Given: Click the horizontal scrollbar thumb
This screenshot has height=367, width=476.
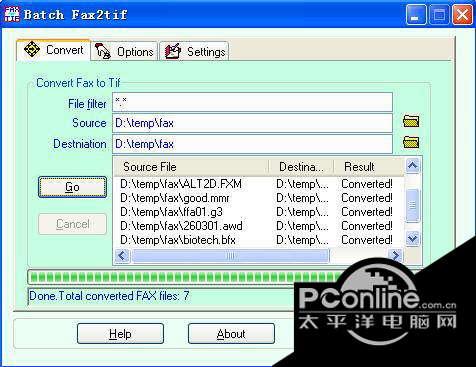Looking at the screenshot, I should click(x=230, y=256).
